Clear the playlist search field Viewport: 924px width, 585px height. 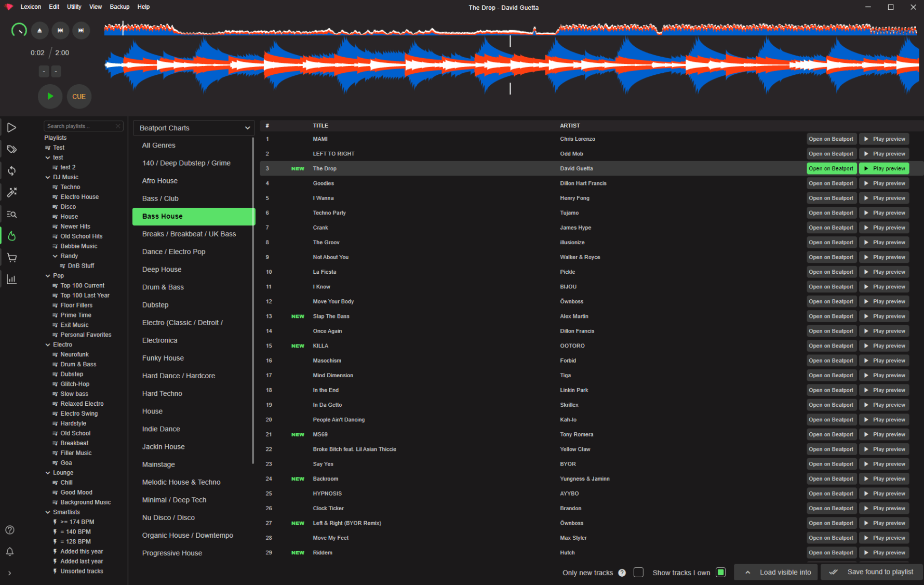[x=118, y=126]
